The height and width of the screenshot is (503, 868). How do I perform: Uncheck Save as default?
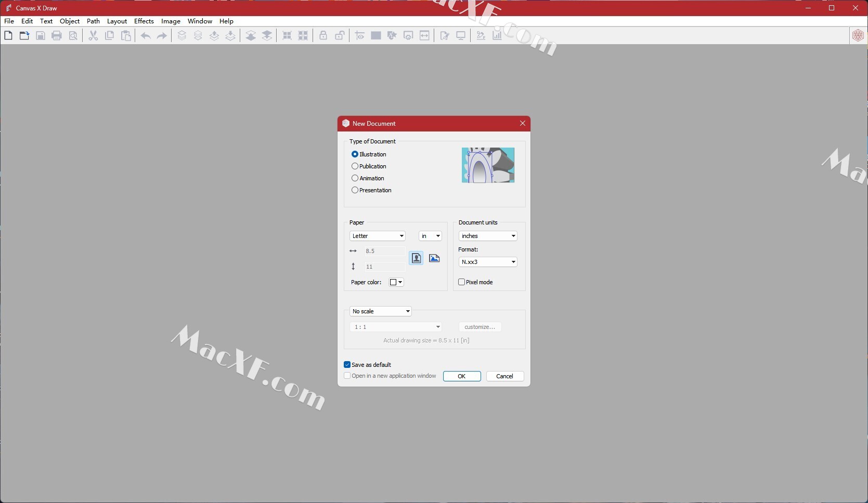pyautogui.click(x=367, y=365)
